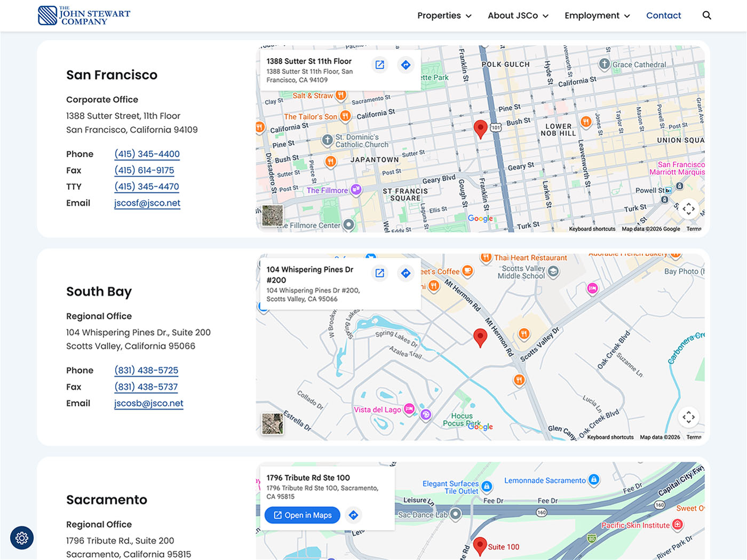Select The Fillmore venue marker
Screen dimensions: 747x560
pyautogui.click(x=356, y=190)
